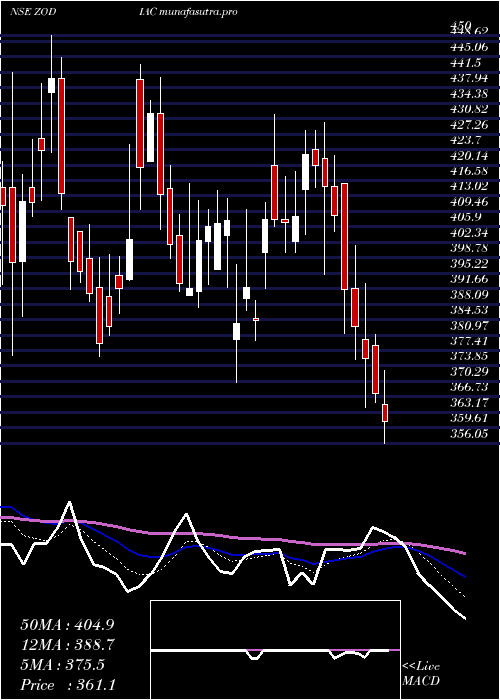
Task: Select the 413.02 price level label
Action: pos(468,186)
